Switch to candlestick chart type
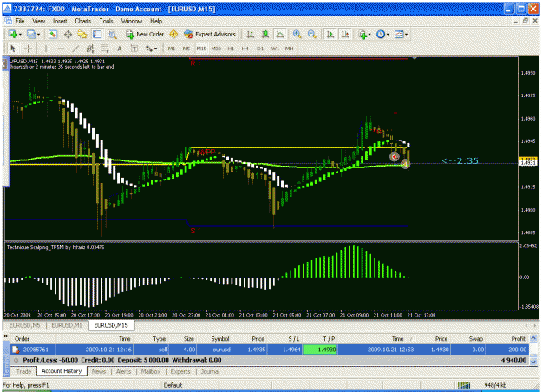 pos(265,34)
